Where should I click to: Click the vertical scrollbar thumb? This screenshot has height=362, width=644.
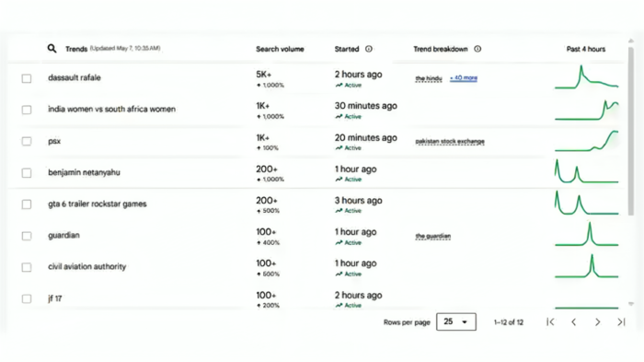pyautogui.click(x=630, y=131)
